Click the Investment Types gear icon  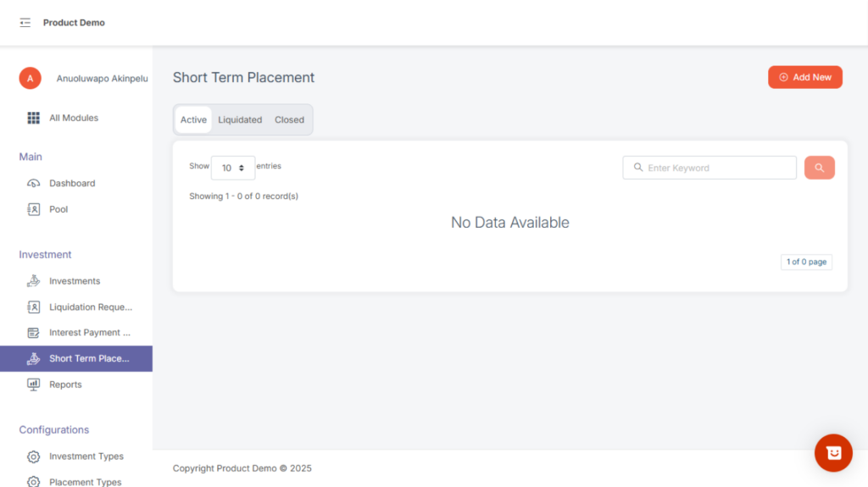click(34, 457)
